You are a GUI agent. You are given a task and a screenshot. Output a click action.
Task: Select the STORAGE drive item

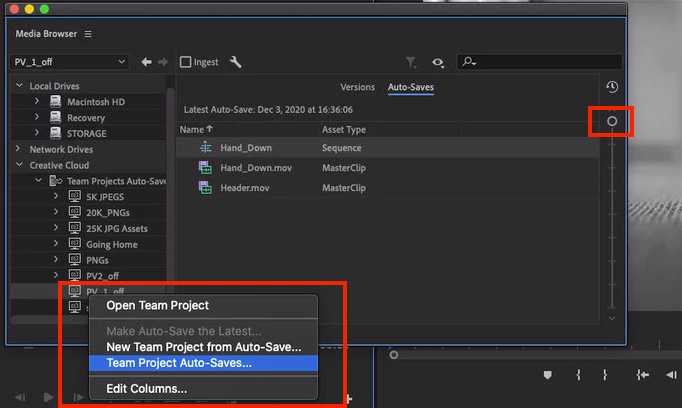[x=87, y=134]
